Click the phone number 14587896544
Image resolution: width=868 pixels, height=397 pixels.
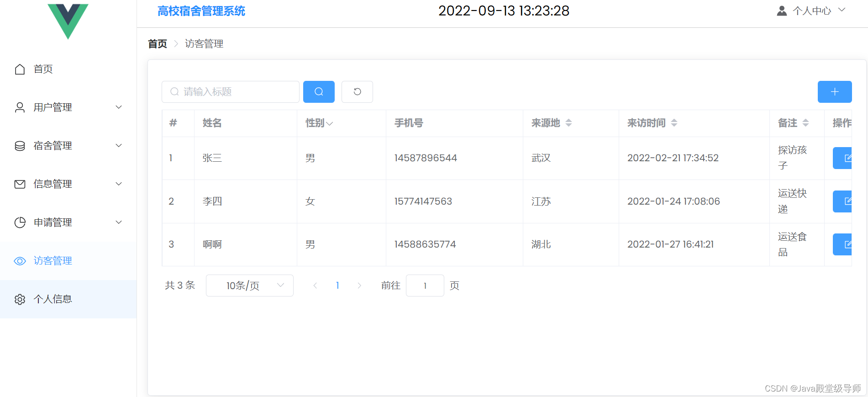tap(426, 158)
